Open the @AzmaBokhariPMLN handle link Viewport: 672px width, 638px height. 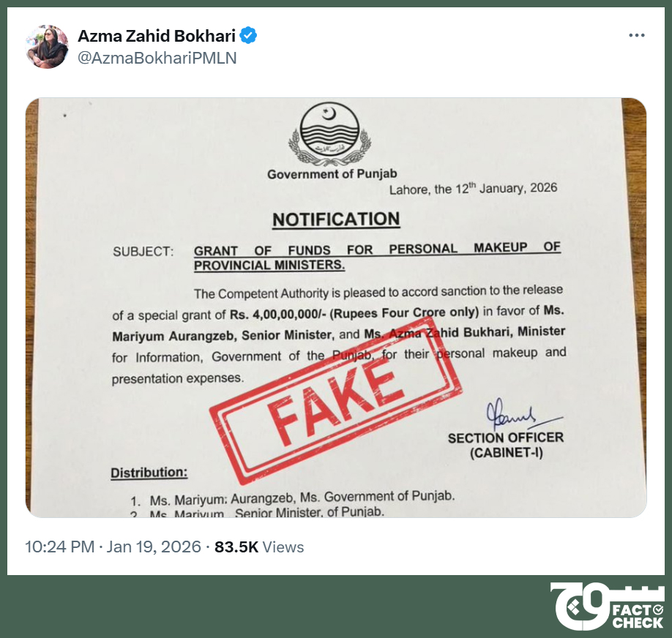[157, 58]
